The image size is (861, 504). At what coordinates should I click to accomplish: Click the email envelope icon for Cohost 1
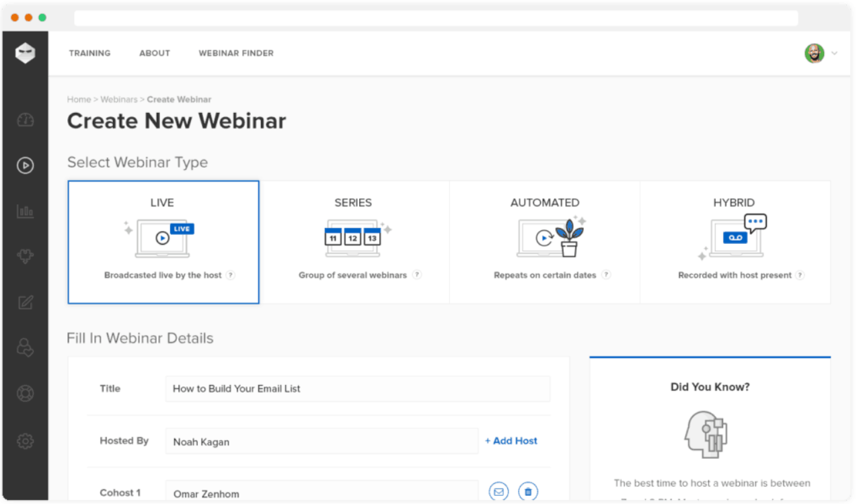pos(498,492)
